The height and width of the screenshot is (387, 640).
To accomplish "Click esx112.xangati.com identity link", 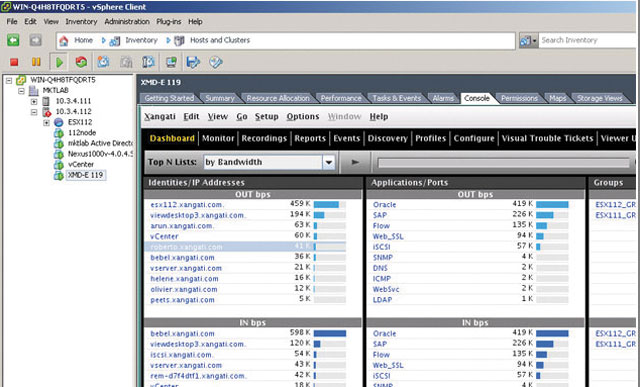I will 187,205.
